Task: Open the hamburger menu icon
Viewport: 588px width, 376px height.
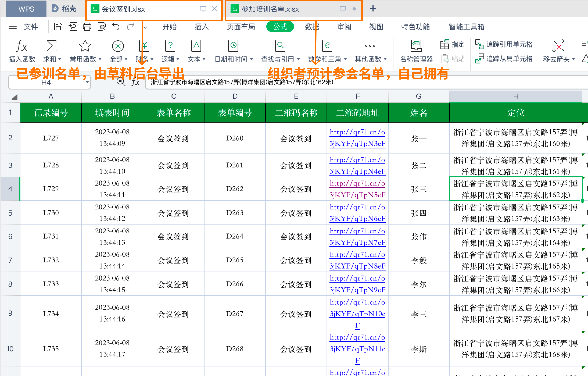Action: click(x=13, y=26)
